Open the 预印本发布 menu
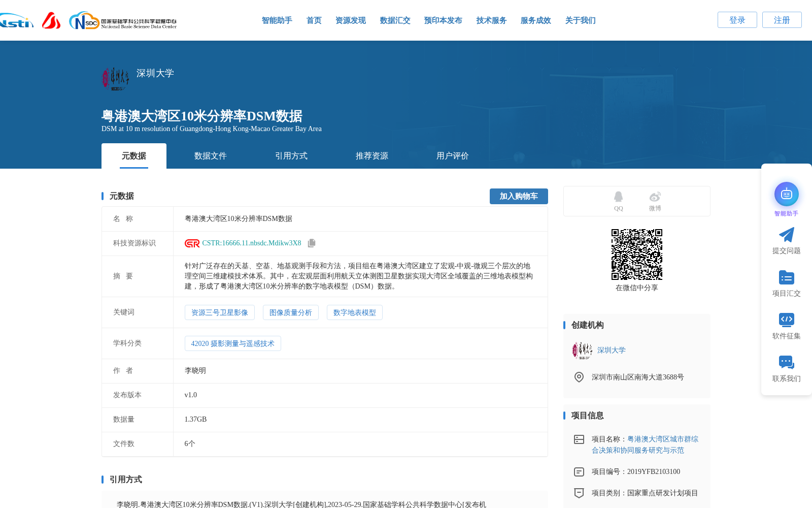 pyautogui.click(x=443, y=20)
